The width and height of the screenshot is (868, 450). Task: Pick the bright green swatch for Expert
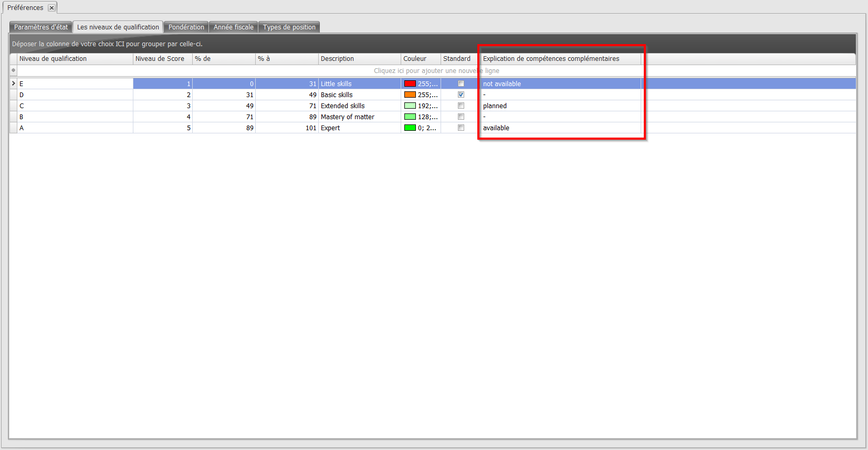tap(410, 128)
